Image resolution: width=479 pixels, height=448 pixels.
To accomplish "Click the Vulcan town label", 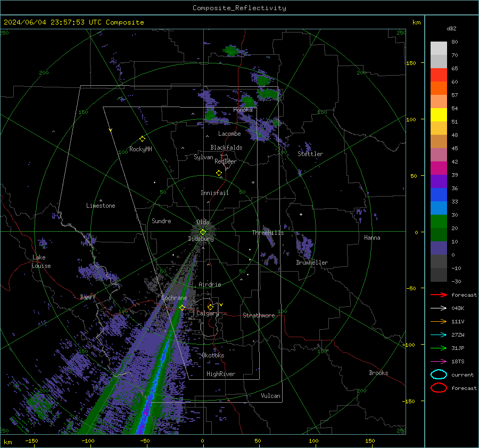I will [x=270, y=396].
